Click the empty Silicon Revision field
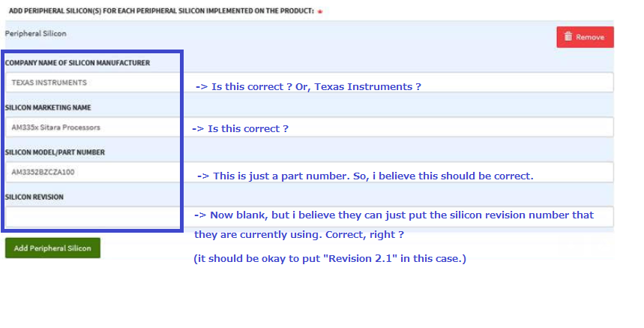Viewport: 644px width, 328px height. [x=310, y=217]
